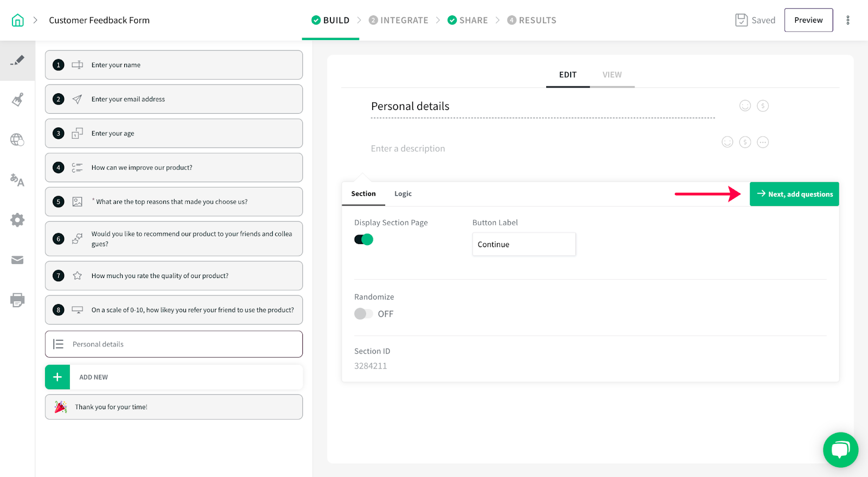Select the Personal details section in list
The height and width of the screenshot is (477, 868).
pyautogui.click(x=174, y=344)
